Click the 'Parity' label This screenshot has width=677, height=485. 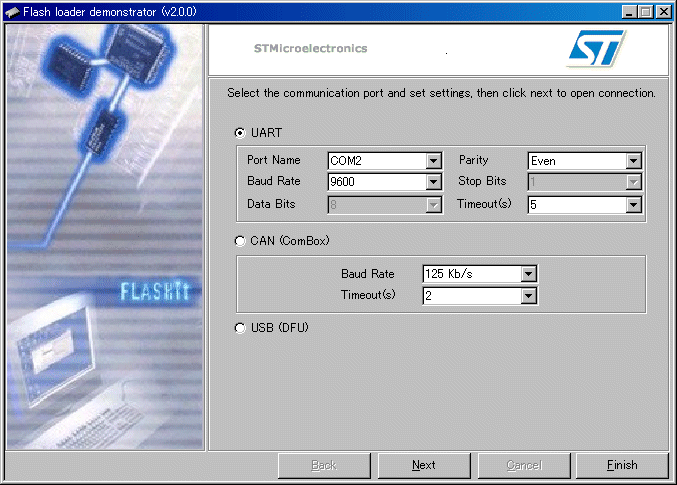(x=473, y=160)
